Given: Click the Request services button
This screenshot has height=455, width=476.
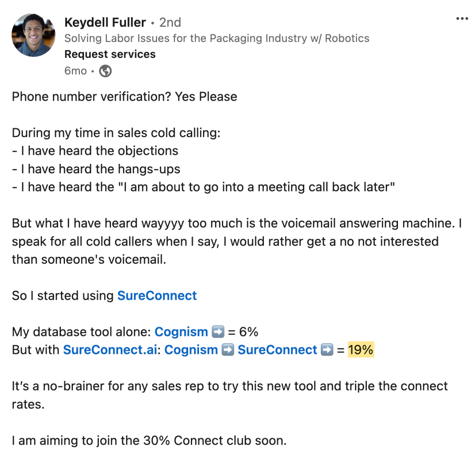Looking at the screenshot, I should pos(110,54).
